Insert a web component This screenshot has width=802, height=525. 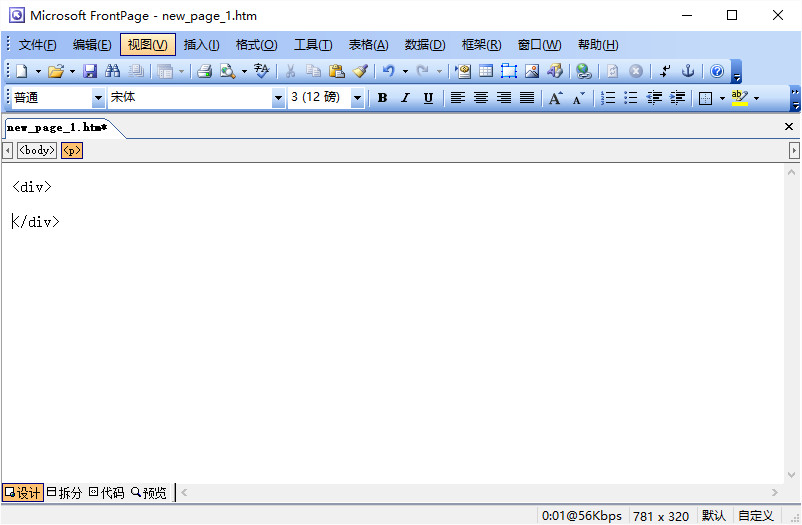(x=463, y=71)
